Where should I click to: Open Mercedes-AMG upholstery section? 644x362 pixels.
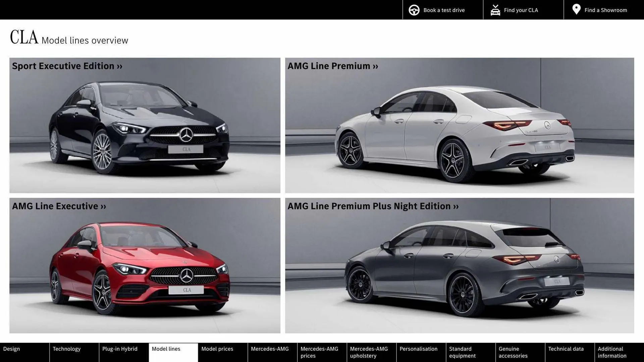pos(368,352)
